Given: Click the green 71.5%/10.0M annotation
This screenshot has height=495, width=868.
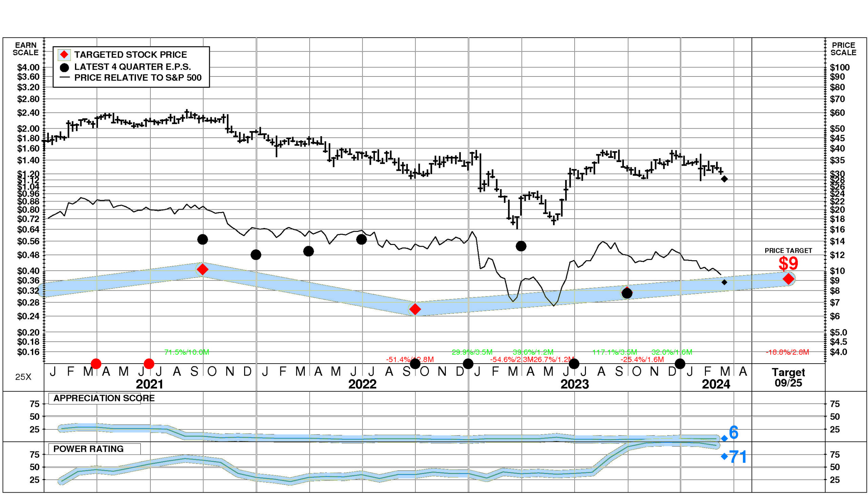Looking at the screenshot, I should click(186, 352).
